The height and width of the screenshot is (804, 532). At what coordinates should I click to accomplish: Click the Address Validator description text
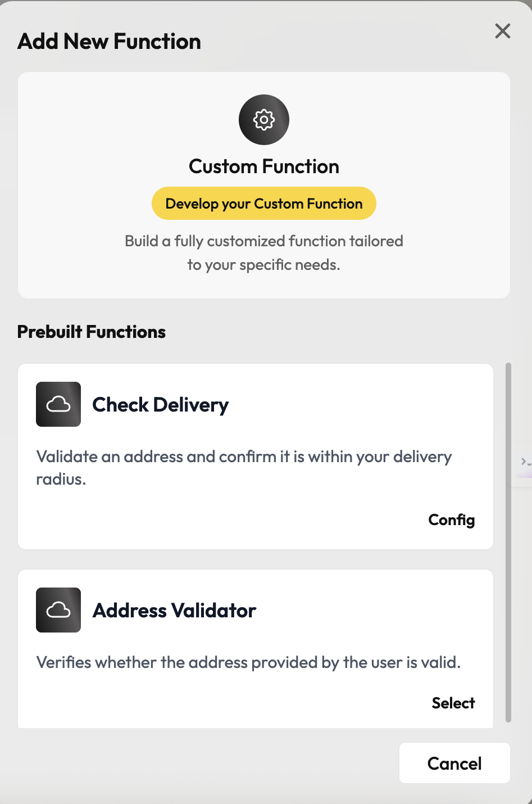pyautogui.click(x=248, y=662)
